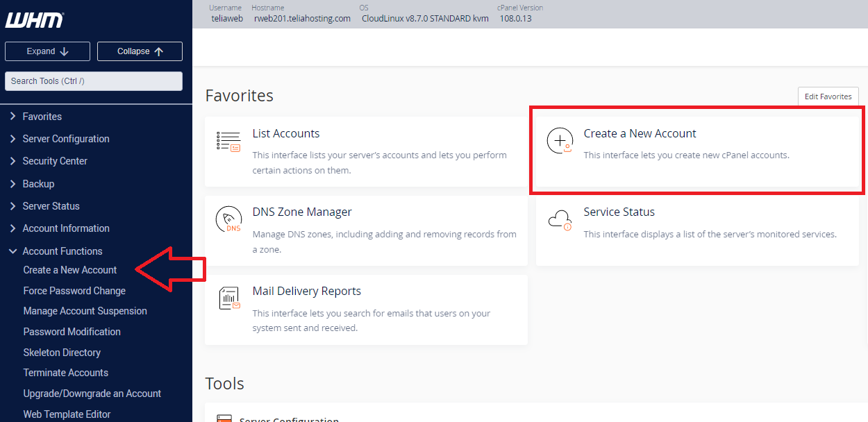Image resolution: width=868 pixels, height=422 pixels.
Task: Open Skeleton Directory in sidebar
Action: tap(62, 353)
